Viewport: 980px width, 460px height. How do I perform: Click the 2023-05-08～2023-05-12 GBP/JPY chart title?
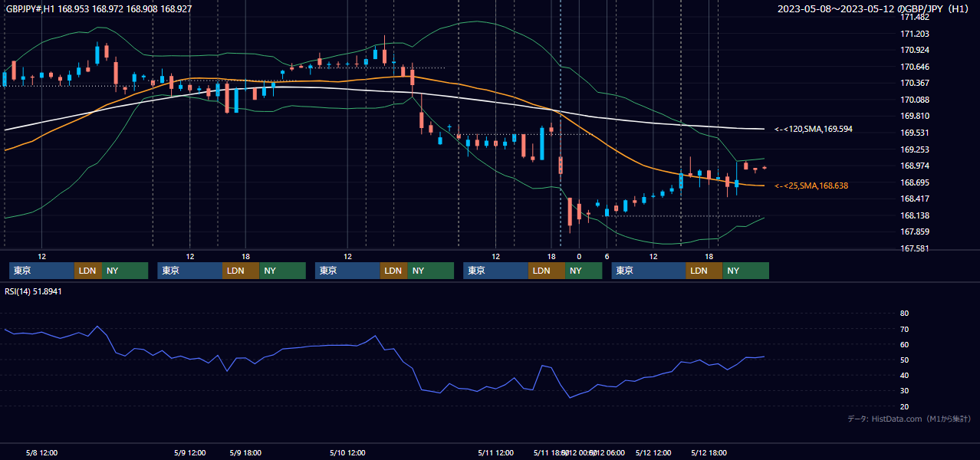pyautogui.click(x=873, y=9)
